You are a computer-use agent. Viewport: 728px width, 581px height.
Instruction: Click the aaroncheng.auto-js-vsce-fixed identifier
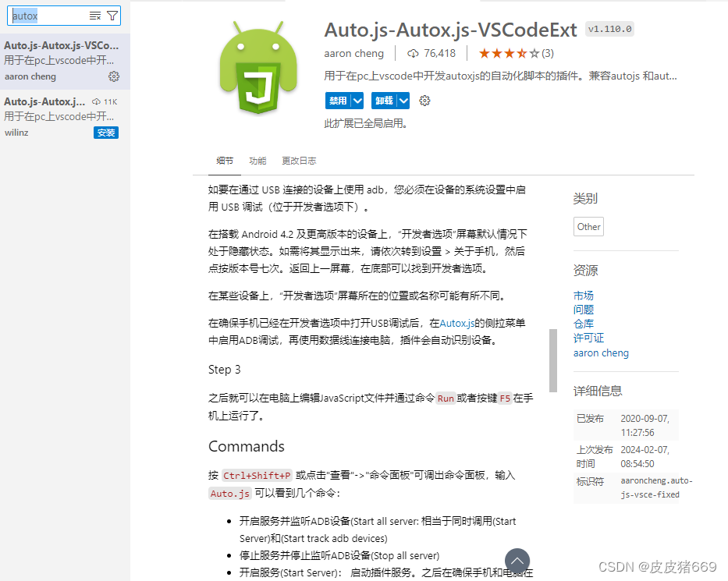pyautogui.click(x=656, y=487)
